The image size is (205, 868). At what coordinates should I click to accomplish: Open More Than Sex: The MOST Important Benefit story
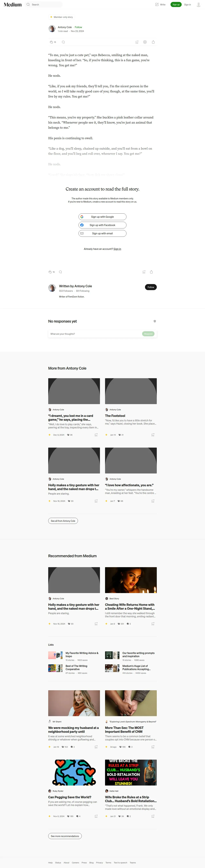[x=124, y=730]
